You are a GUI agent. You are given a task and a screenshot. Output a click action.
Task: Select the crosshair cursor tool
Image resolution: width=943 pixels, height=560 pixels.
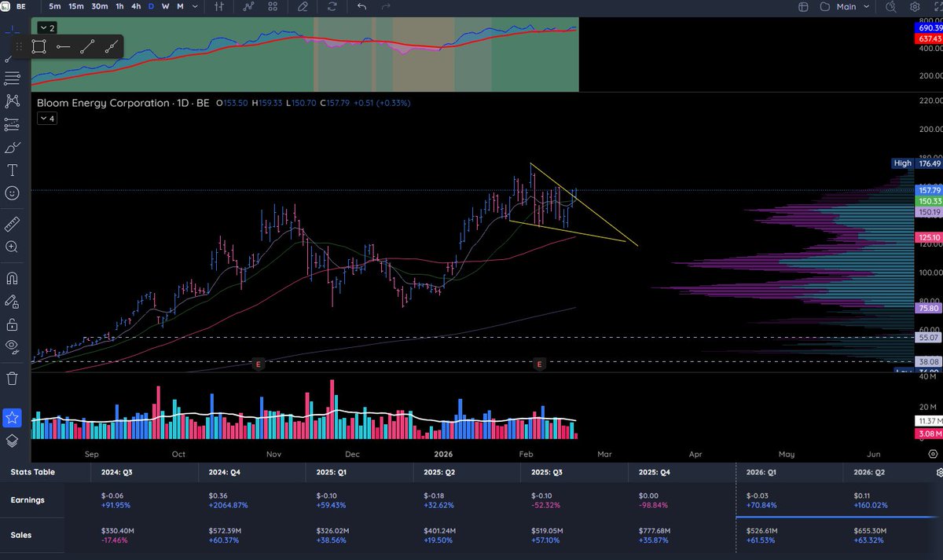pyautogui.click(x=12, y=31)
